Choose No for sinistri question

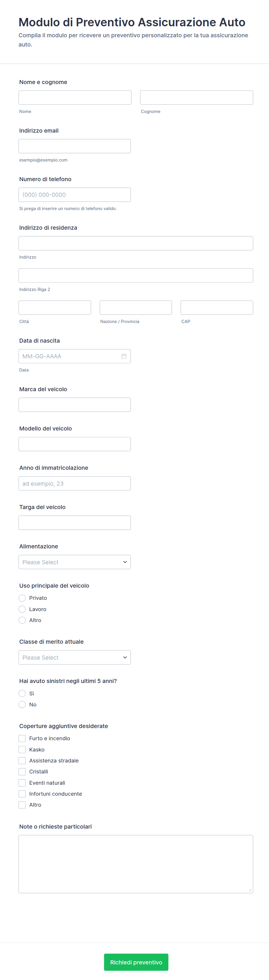point(22,705)
